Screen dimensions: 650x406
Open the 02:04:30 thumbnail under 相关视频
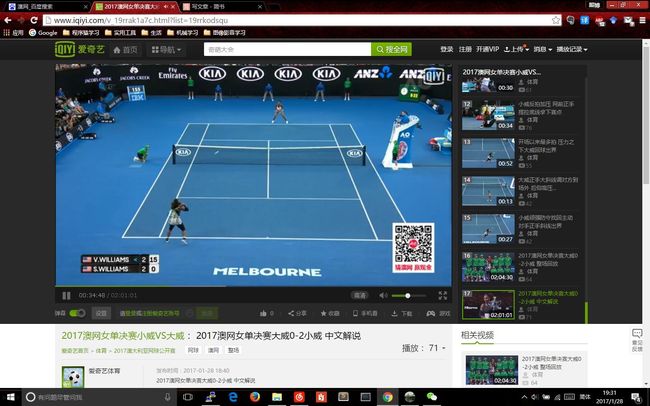pos(492,370)
